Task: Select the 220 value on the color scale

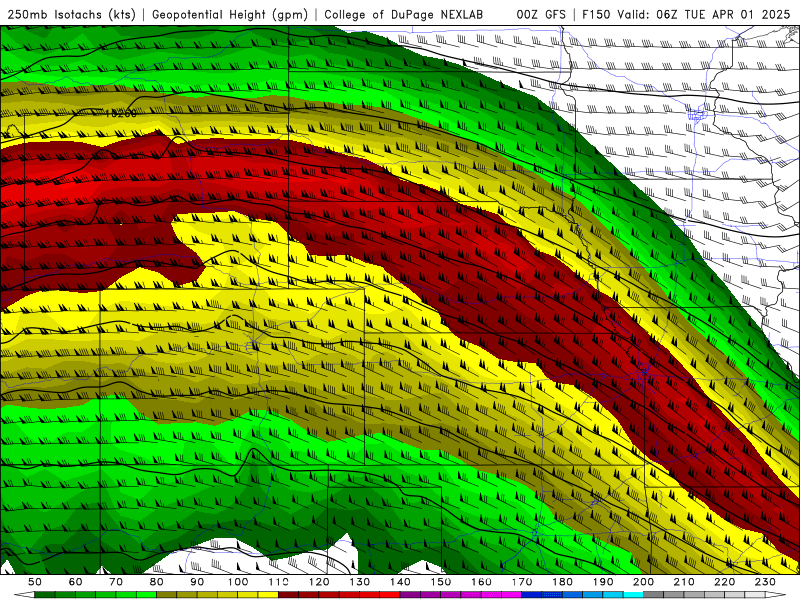Action: [725, 582]
